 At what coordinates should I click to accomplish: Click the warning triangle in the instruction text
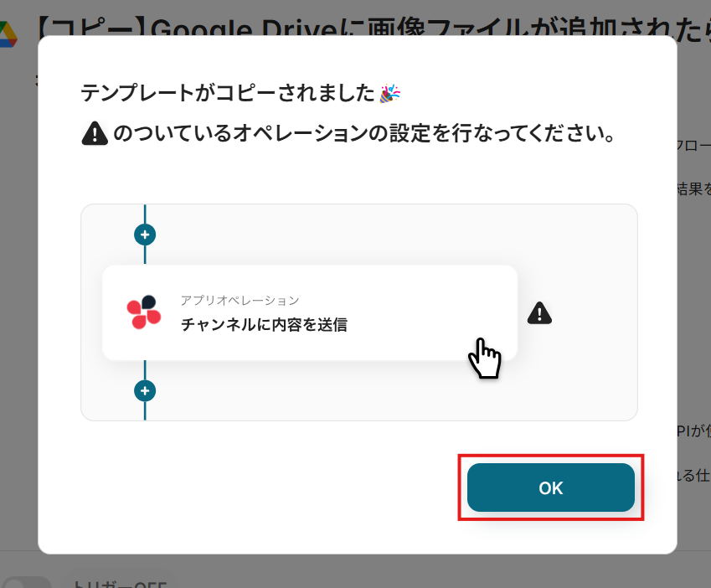tap(95, 133)
